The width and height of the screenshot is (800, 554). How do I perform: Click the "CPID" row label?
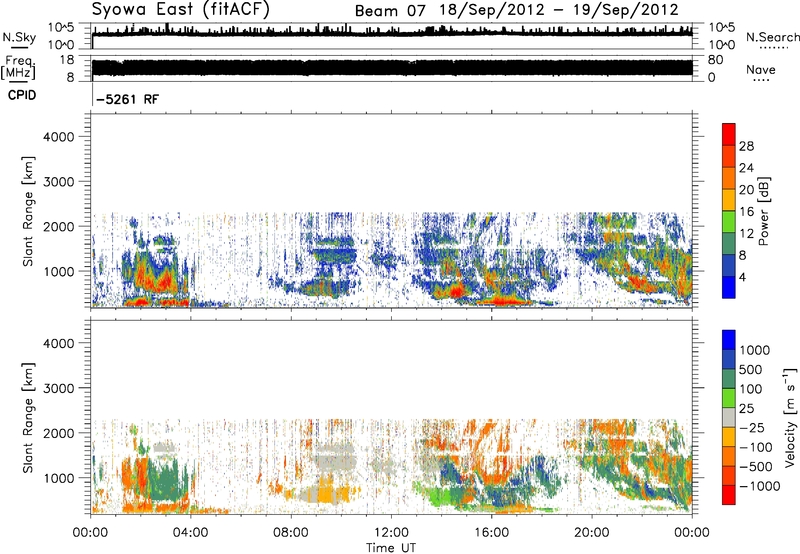[22, 95]
